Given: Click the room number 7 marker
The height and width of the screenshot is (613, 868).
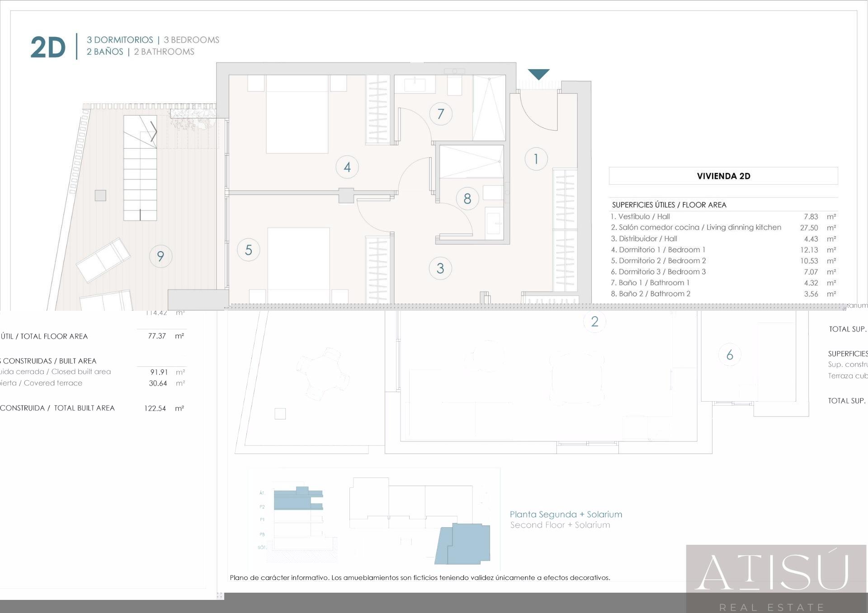Looking at the screenshot, I should (441, 114).
